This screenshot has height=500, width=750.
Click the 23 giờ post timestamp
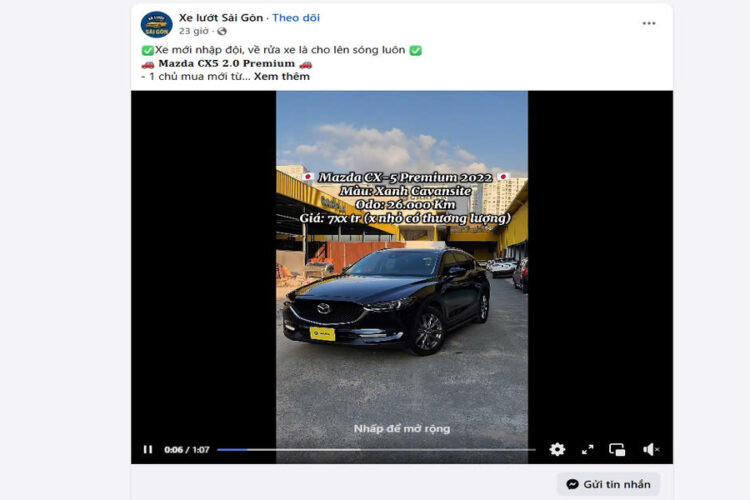(194, 31)
